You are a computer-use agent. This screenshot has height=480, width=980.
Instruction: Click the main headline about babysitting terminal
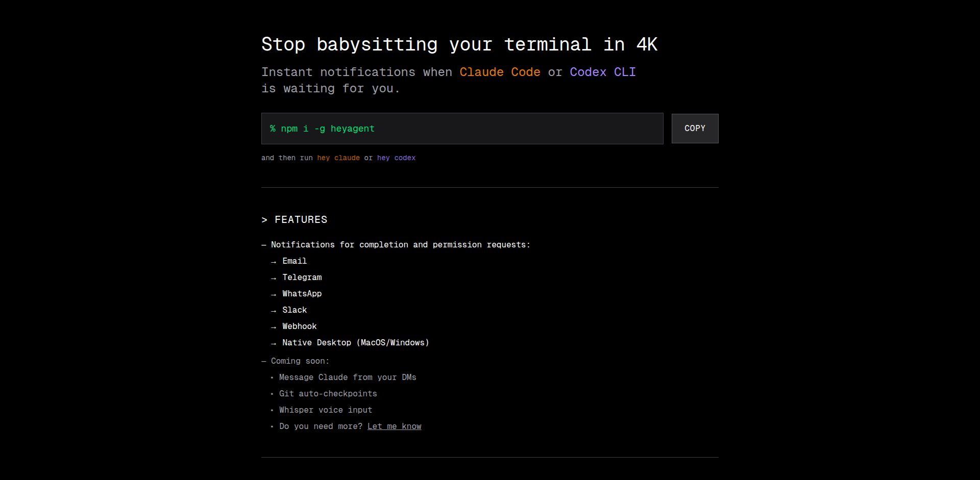(459, 45)
